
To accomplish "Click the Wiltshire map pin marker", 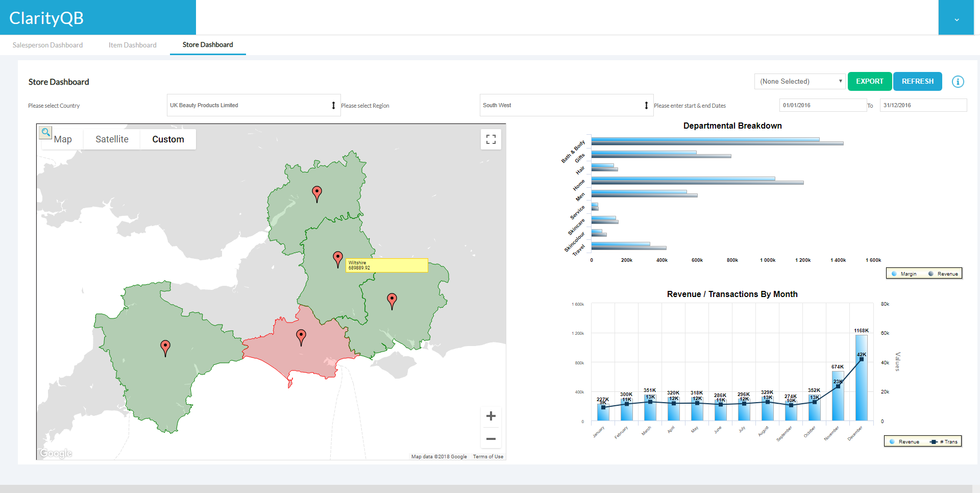I will (337, 258).
